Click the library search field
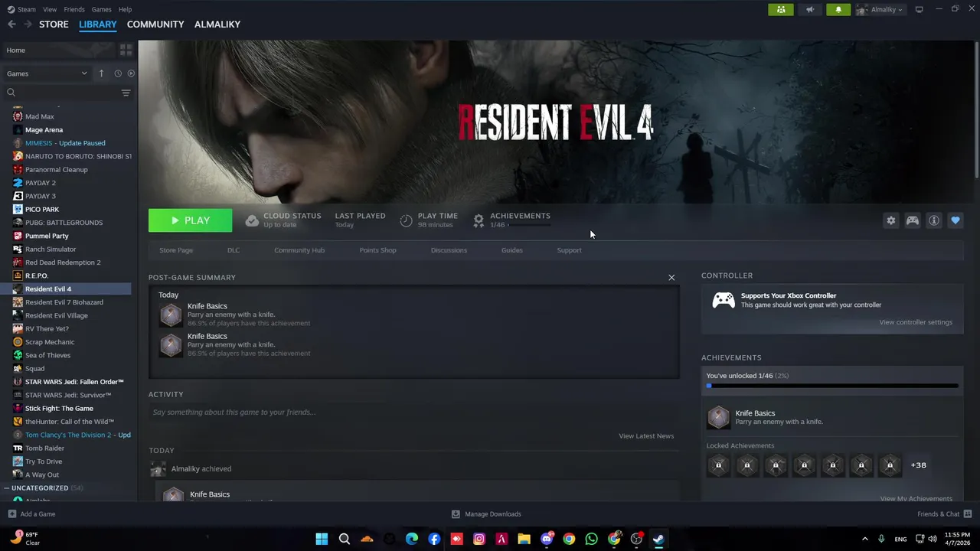 [61, 93]
